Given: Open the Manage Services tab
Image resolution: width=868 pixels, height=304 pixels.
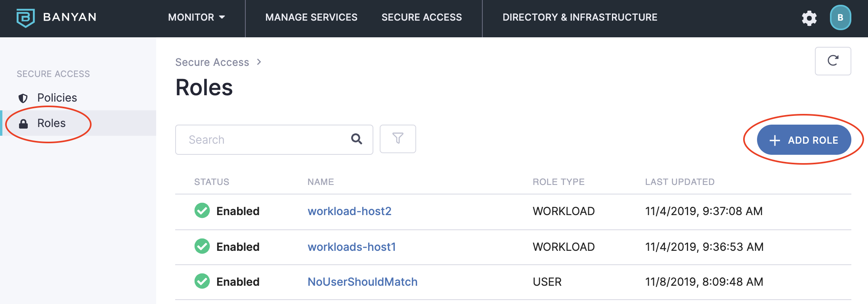Looking at the screenshot, I should point(311,17).
